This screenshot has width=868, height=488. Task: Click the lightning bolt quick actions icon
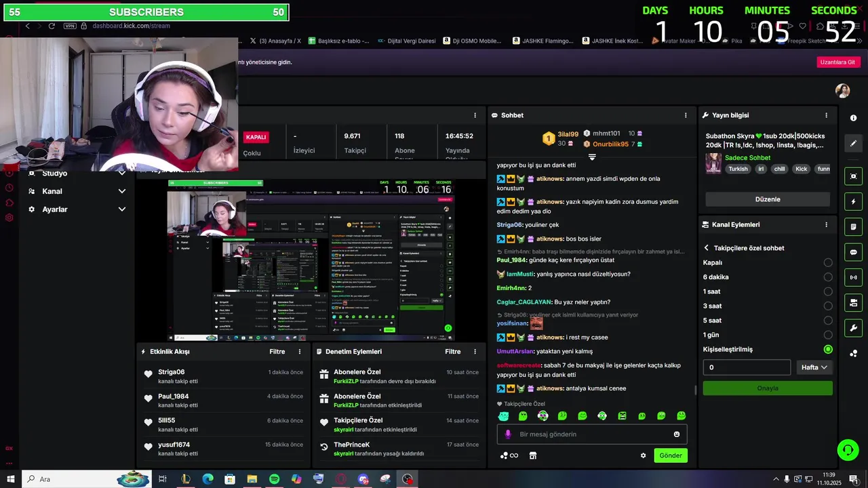point(853,202)
